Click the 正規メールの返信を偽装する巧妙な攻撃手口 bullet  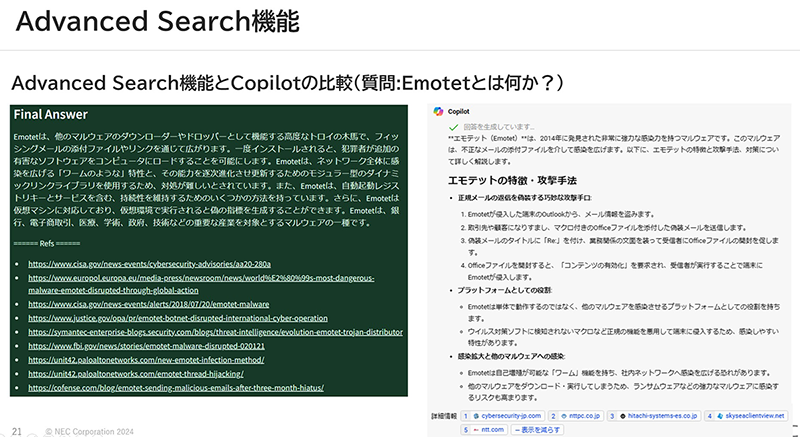[x=524, y=198]
